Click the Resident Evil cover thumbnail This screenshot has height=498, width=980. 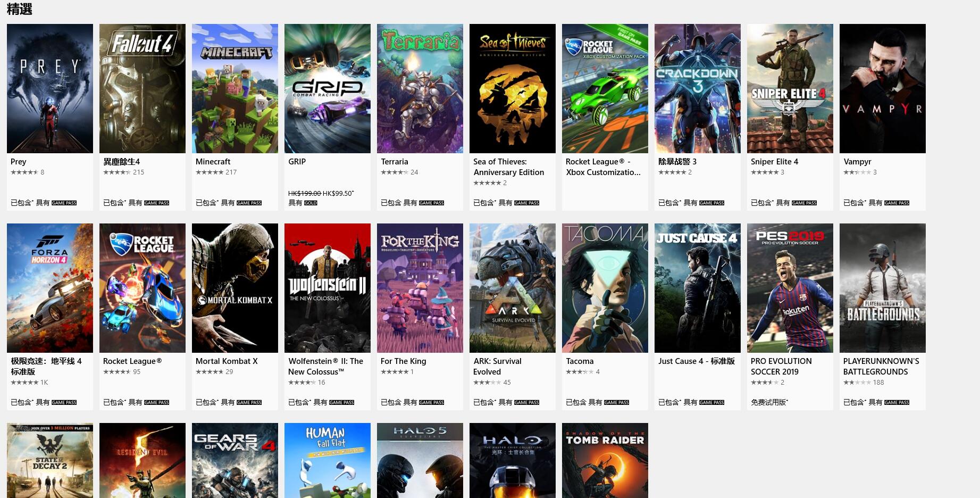click(143, 461)
